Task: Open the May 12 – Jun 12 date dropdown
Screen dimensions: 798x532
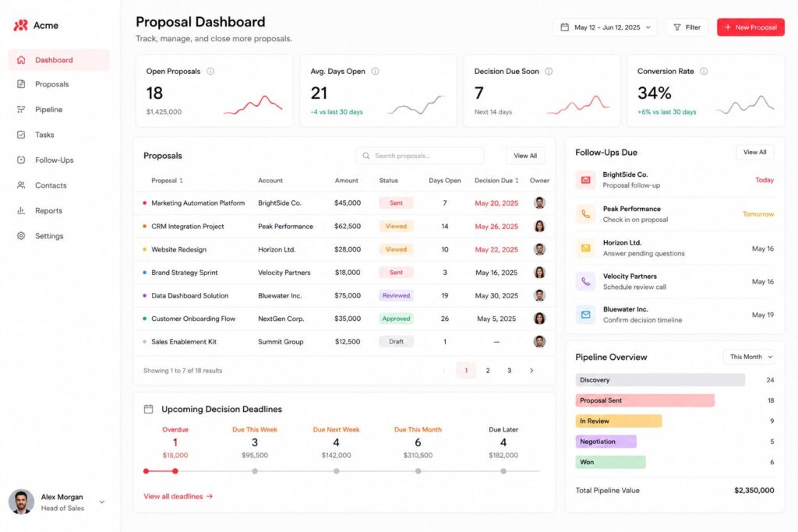Action: (605, 27)
